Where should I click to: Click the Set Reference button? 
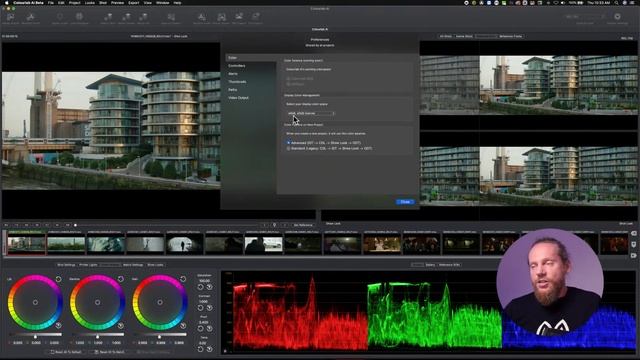[x=303, y=225]
